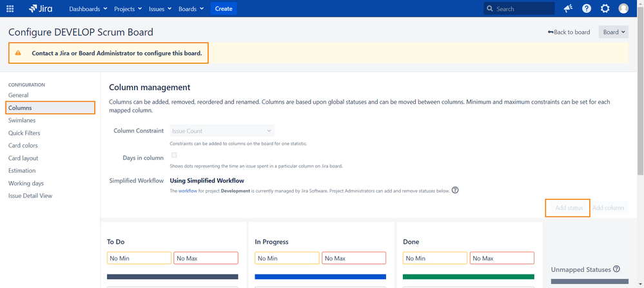Viewport: 644px width, 288px height.
Task: Click the In Progress No Max field
Action: [354, 258]
